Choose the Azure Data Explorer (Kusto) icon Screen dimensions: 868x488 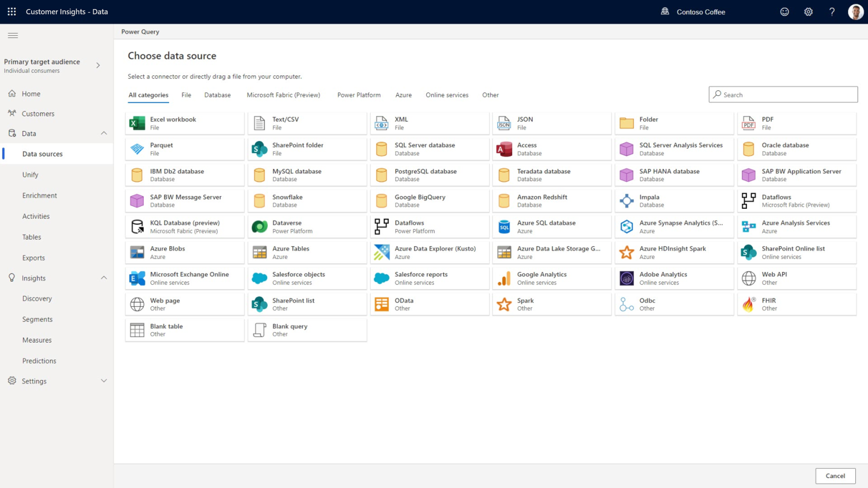tap(382, 252)
